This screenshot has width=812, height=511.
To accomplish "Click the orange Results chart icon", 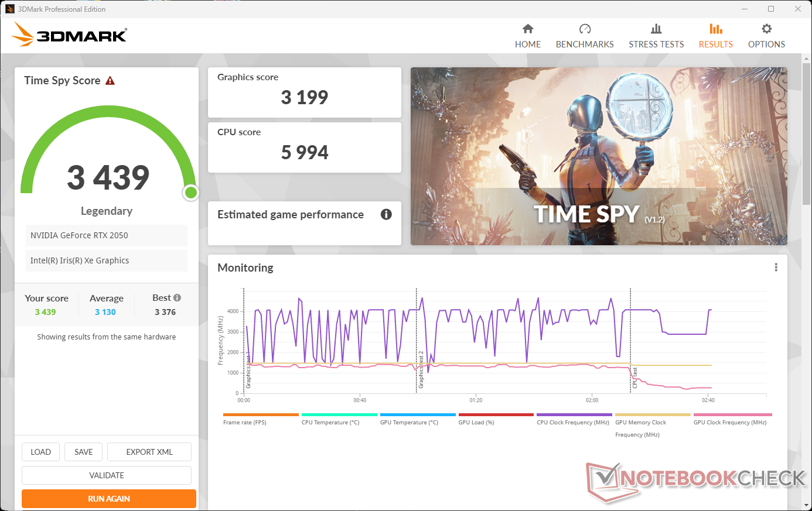I will tap(715, 29).
